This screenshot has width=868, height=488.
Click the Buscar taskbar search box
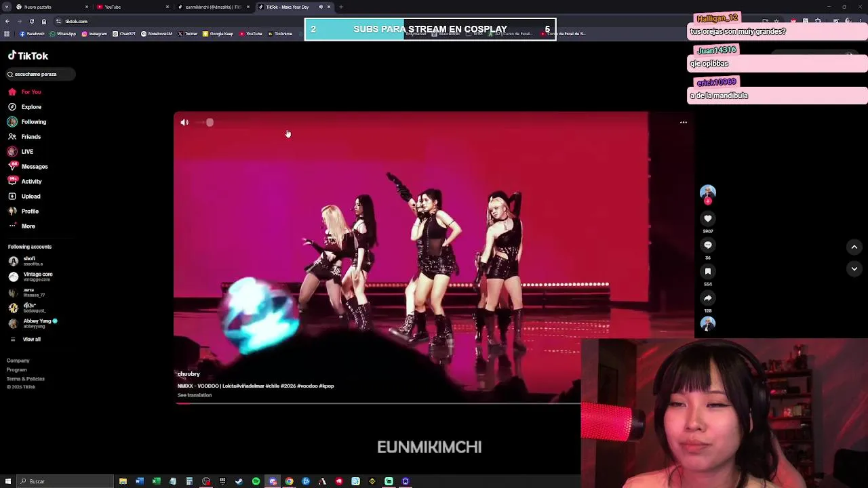coord(66,481)
